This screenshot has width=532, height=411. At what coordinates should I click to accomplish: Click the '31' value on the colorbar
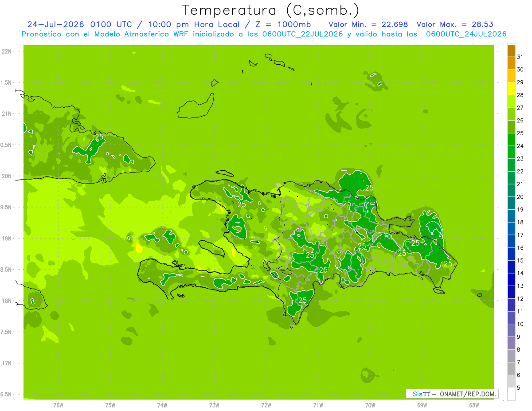520,57
